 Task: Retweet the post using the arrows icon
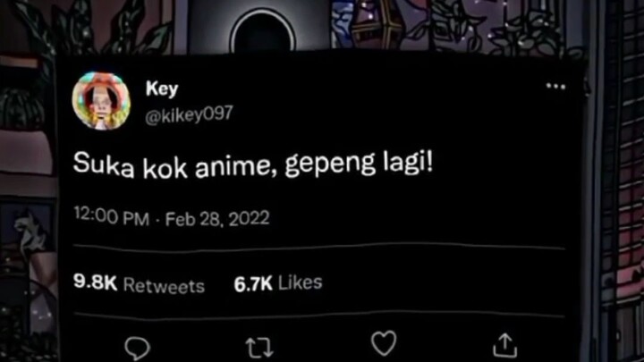[259, 347]
